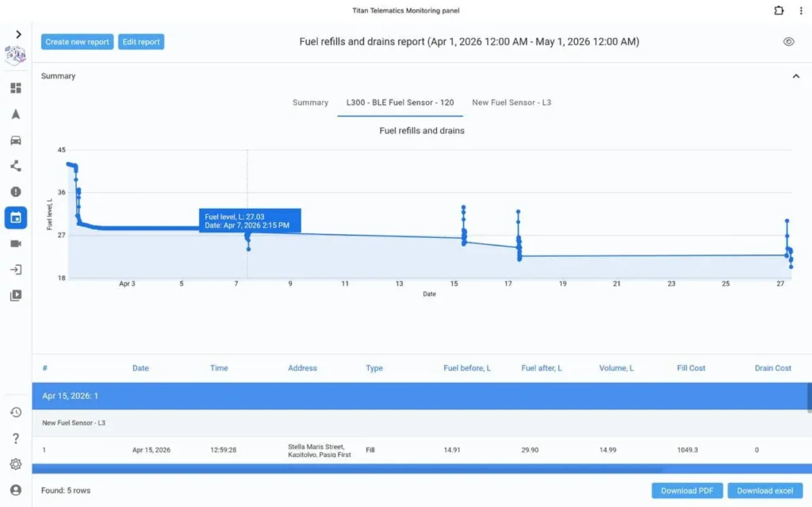Open the alerts exclamation icon
Image resolution: width=812 pixels, height=507 pixels.
click(16, 192)
